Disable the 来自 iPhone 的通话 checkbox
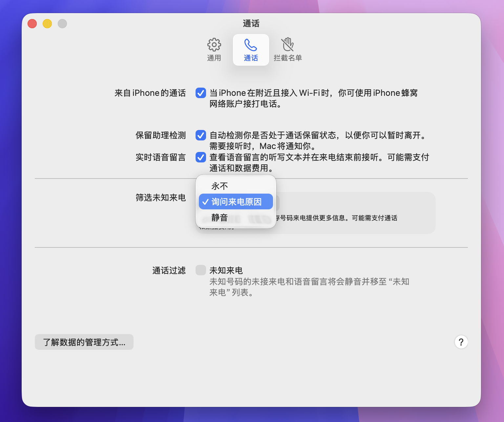504x422 pixels. [200, 93]
